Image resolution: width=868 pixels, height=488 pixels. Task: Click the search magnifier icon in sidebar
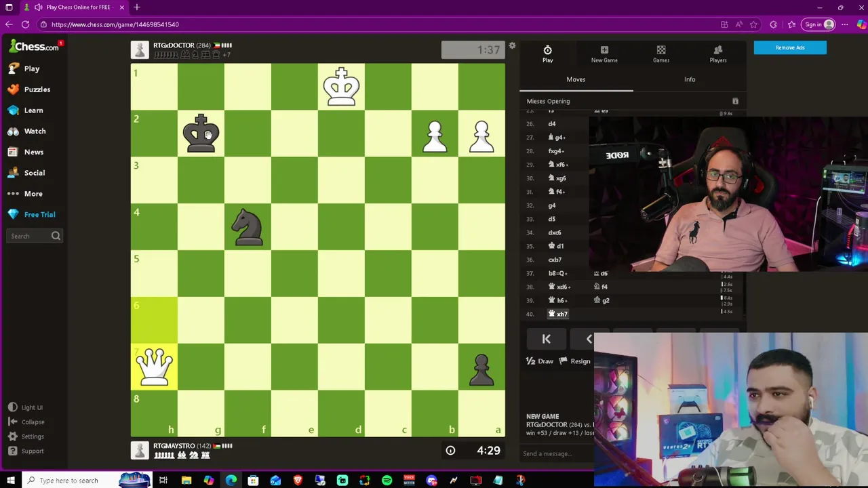(56, 236)
